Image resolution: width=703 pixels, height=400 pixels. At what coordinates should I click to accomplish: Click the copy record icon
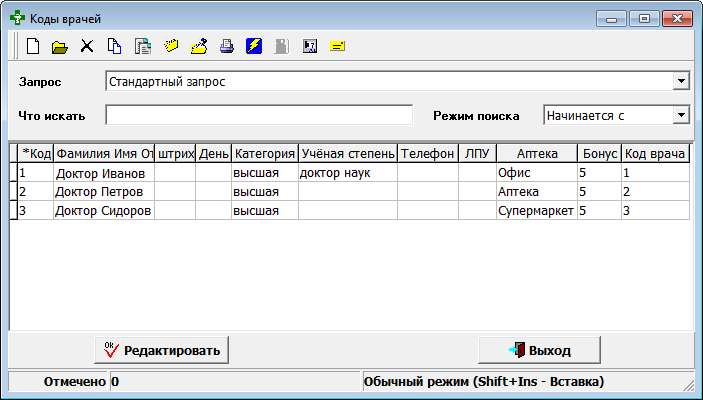[x=114, y=46]
